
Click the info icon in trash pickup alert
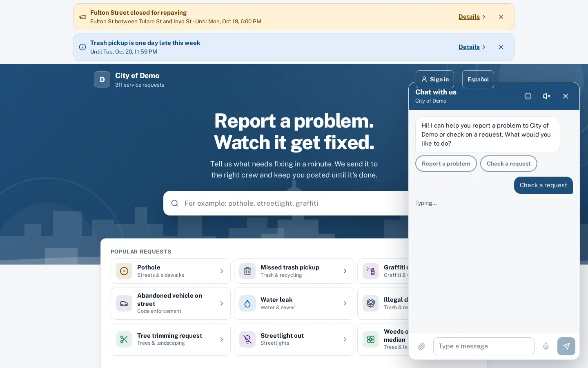82,47
